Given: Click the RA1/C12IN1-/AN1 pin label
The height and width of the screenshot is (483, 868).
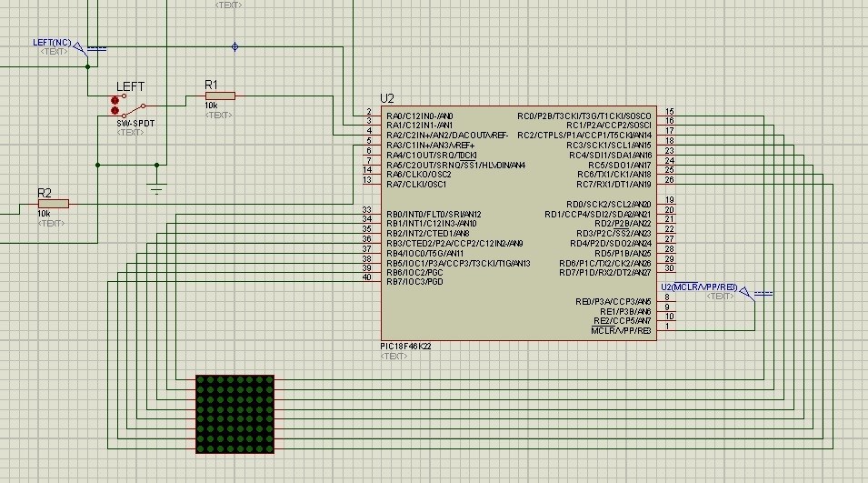Looking at the screenshot, I should pyautogui.click(x=420, y=126).
